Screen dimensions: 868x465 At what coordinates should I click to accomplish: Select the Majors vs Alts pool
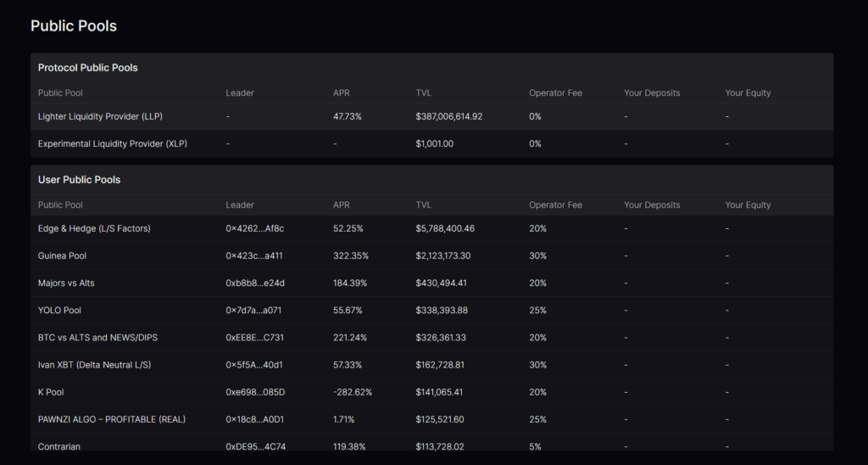pos(66,283)
